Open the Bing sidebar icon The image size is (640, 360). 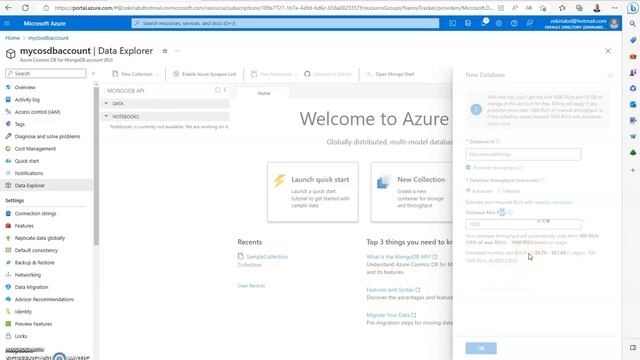click(x=632, y=8)
